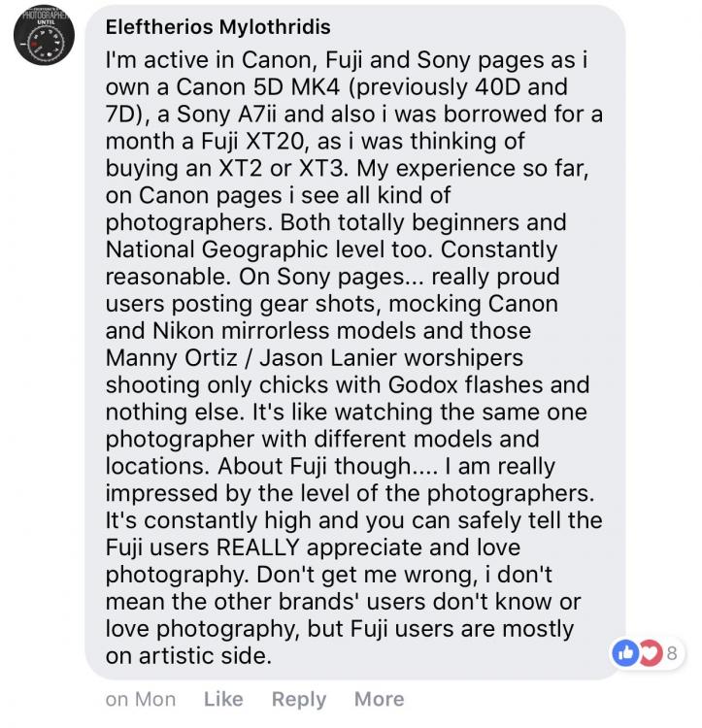Open the More options for comment

(379, 699)
